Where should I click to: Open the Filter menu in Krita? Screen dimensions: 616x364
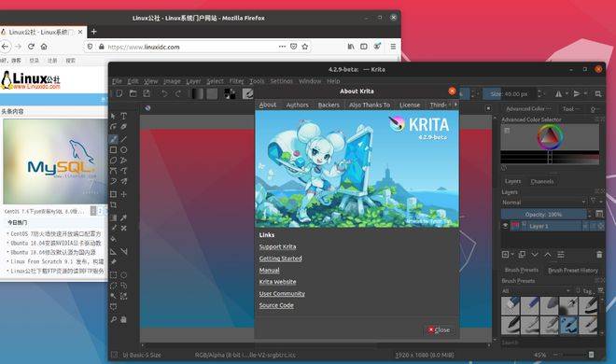(236, 81)
